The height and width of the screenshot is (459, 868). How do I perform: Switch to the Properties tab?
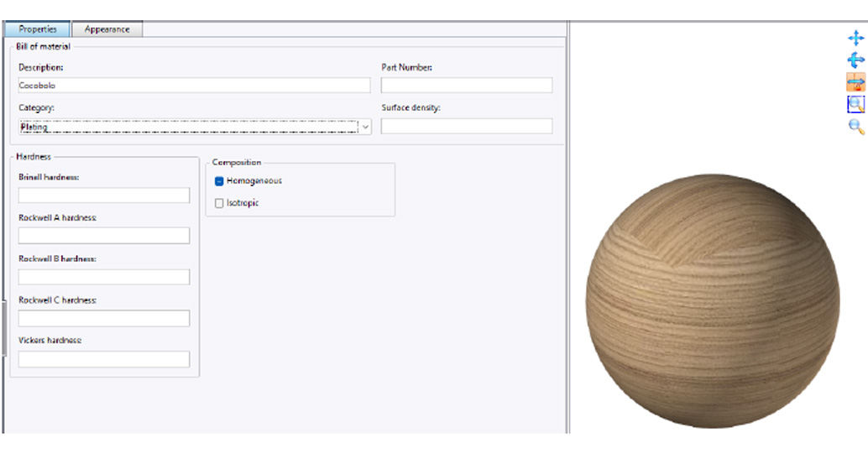38,29
